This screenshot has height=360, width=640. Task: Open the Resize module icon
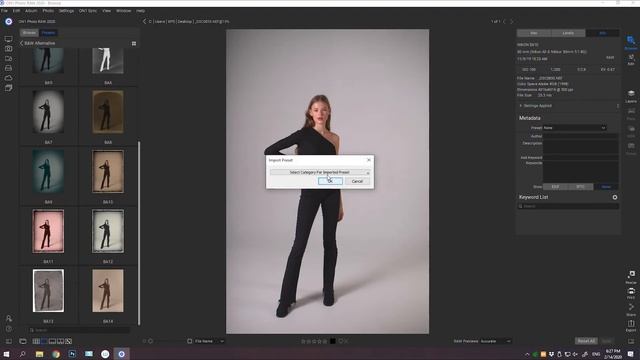coord(631,276)
